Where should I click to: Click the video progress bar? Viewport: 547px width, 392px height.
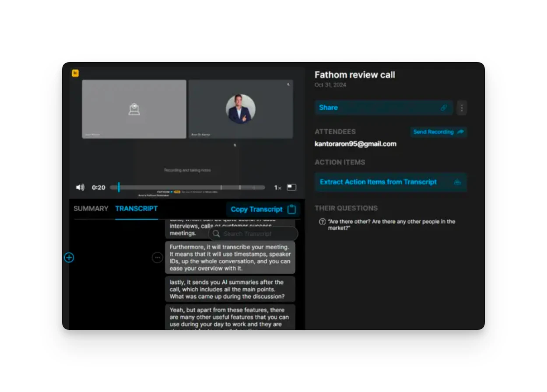(x=187, y=187)
